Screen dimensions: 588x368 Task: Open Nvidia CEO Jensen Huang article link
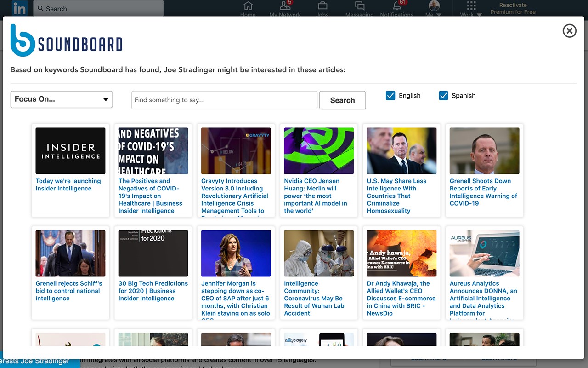tap(316, 196)
